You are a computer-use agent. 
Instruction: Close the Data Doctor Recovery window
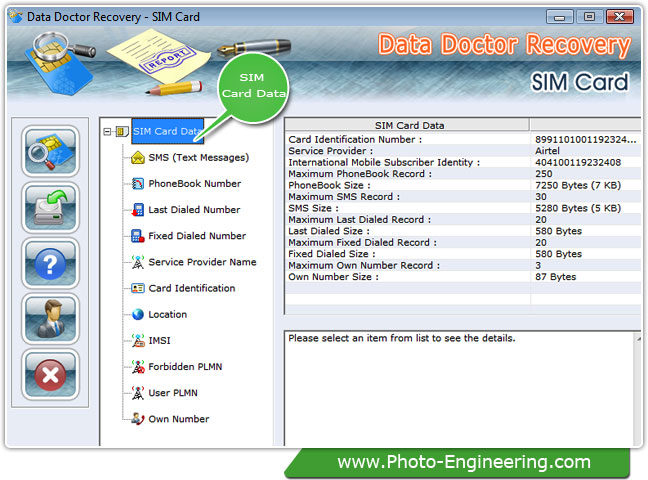[619, 17]
